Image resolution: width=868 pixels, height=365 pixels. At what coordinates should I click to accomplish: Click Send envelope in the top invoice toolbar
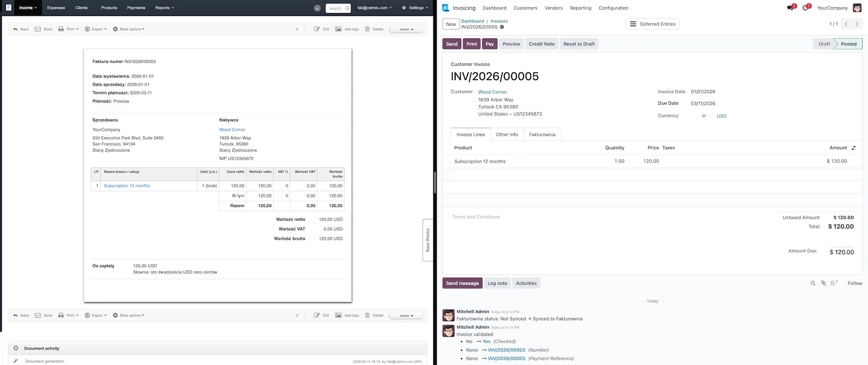point(43,29)
